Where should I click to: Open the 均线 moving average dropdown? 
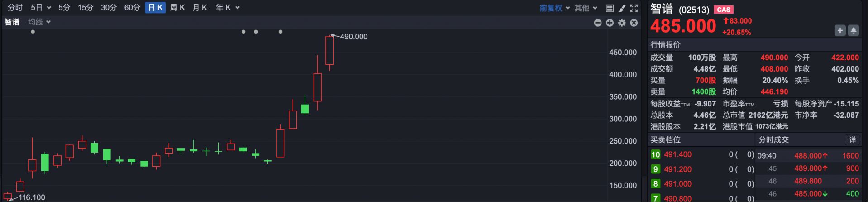(x=39, y=22)
